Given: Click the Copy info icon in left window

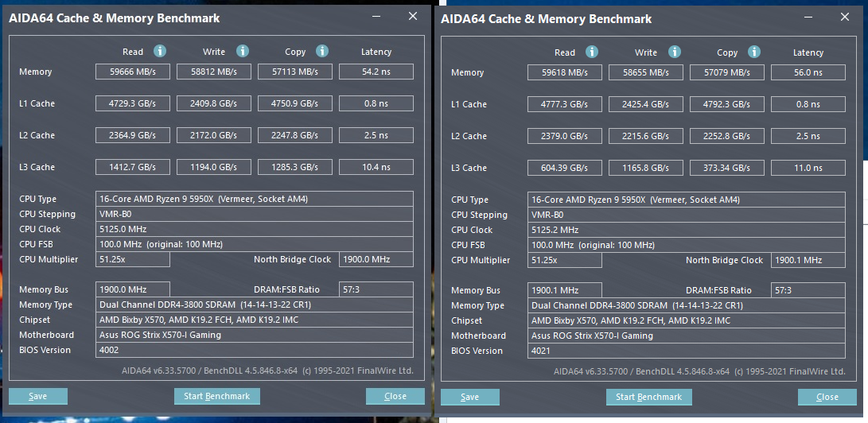Looking at the screenshot, I should point(321,52).
